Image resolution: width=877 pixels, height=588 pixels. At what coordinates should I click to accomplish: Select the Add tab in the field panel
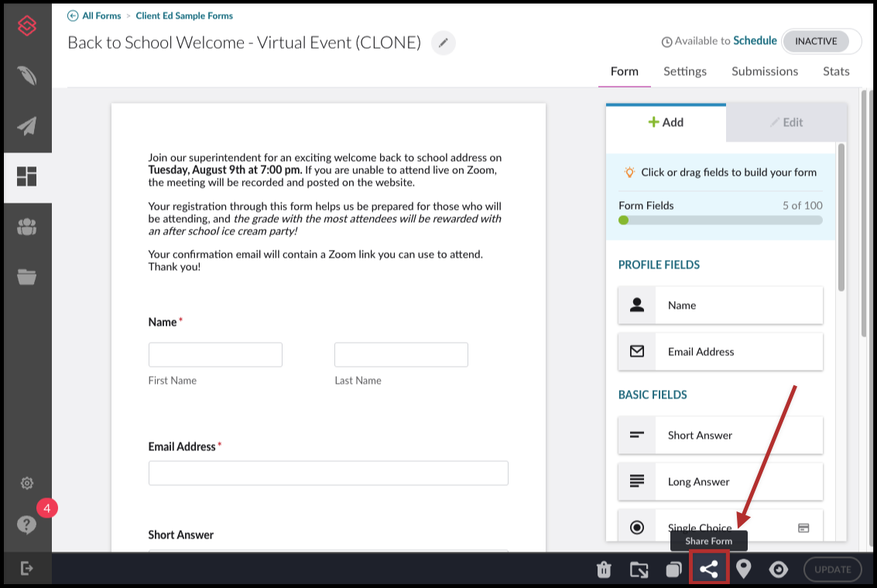click(666, 122)
